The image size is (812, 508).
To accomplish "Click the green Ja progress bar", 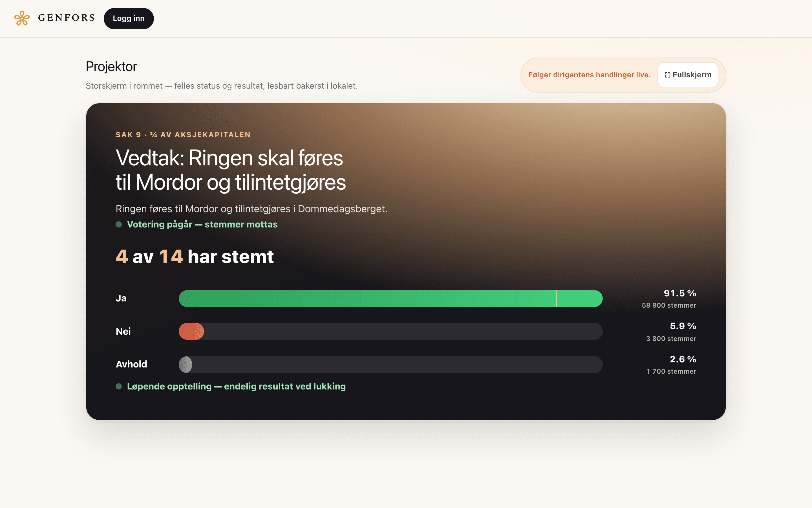I will point(390,298).
